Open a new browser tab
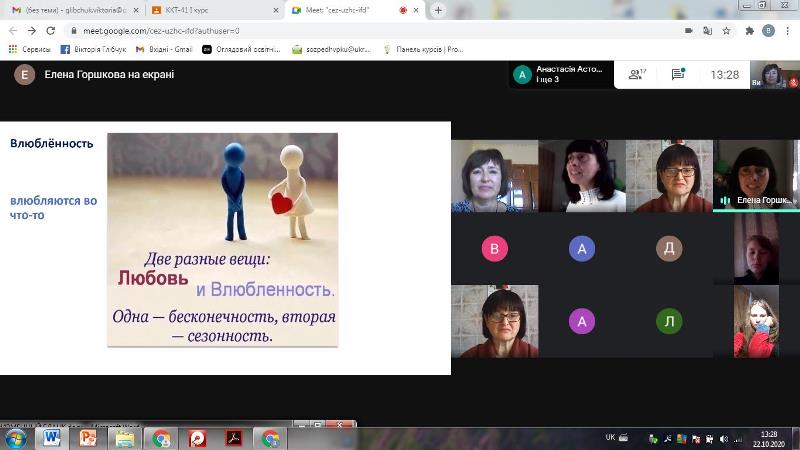Image resolution: width=800 pixels, height=450 pixels. tap(438, 10)
